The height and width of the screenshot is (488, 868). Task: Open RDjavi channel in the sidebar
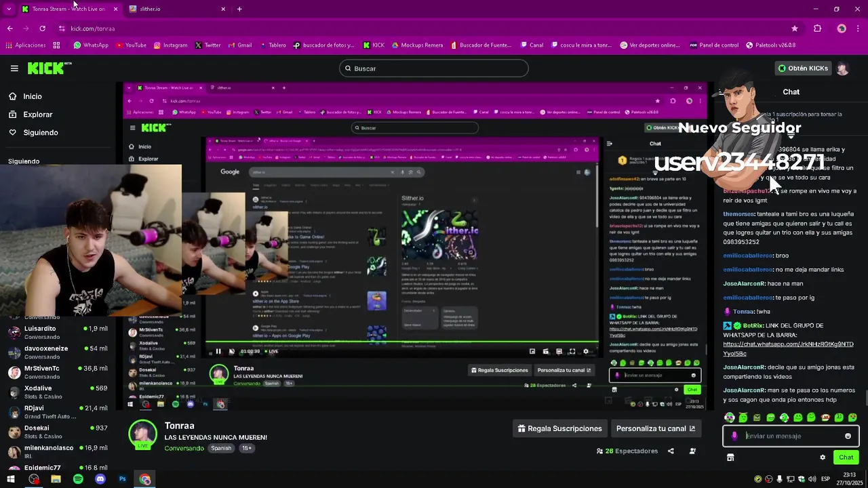click(58, 412)
